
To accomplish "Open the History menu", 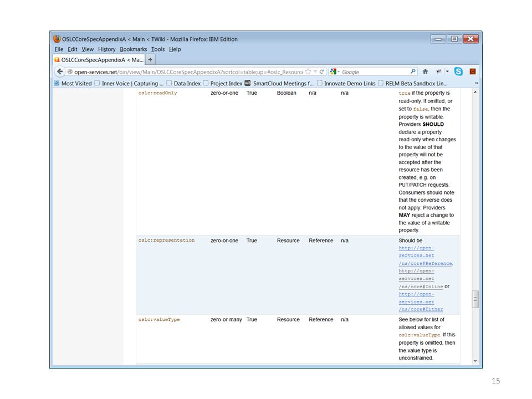I will pyautogui.click(x=107, y=49).
